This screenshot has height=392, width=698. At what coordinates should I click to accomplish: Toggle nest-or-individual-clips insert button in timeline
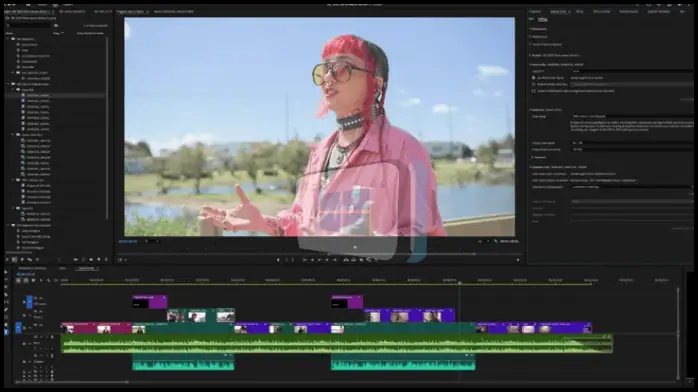18,280
